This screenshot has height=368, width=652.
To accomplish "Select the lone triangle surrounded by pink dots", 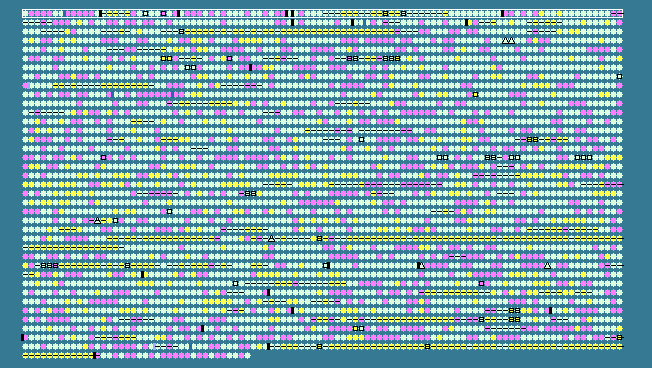I will click(x=547, y=265).
